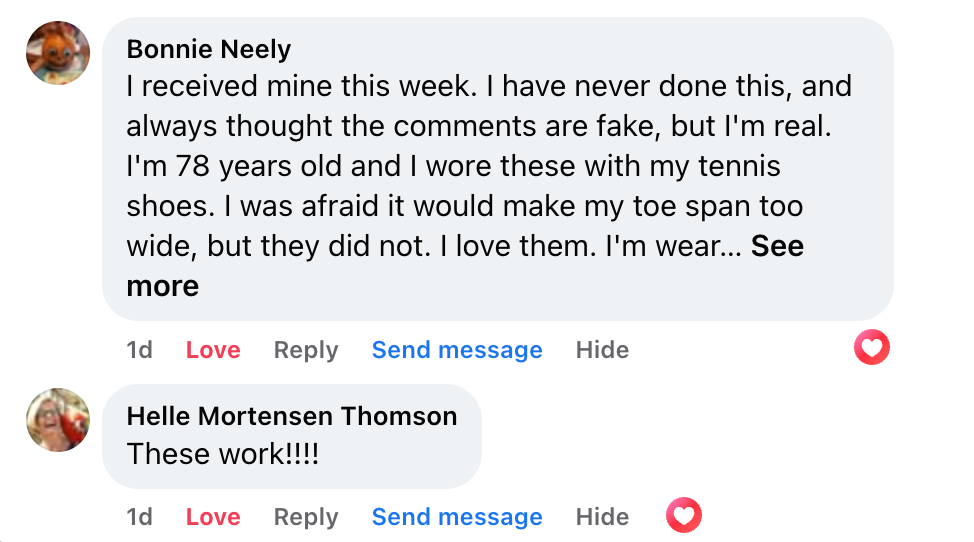This screenshot has width=974, height=542.
Task: Click the "These work!!!!" comment text
Action: click(x=223, y=453)
